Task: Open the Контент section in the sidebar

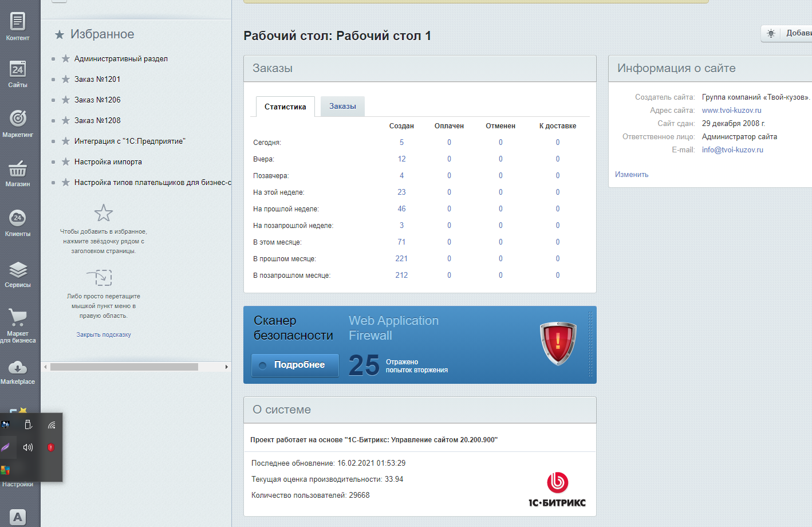Action: 18,26
